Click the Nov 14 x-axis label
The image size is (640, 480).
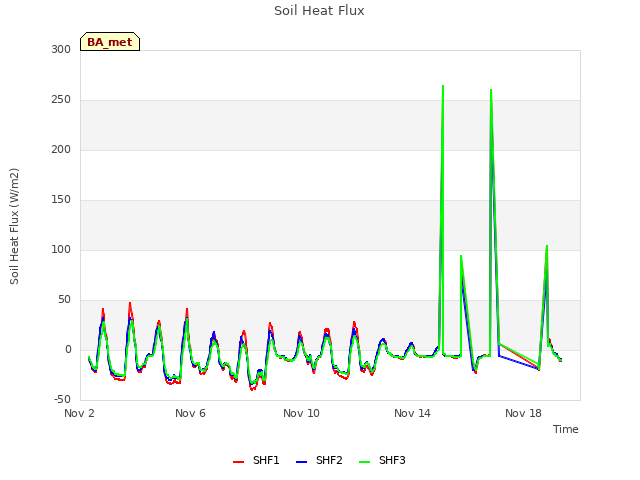point(412,413)
